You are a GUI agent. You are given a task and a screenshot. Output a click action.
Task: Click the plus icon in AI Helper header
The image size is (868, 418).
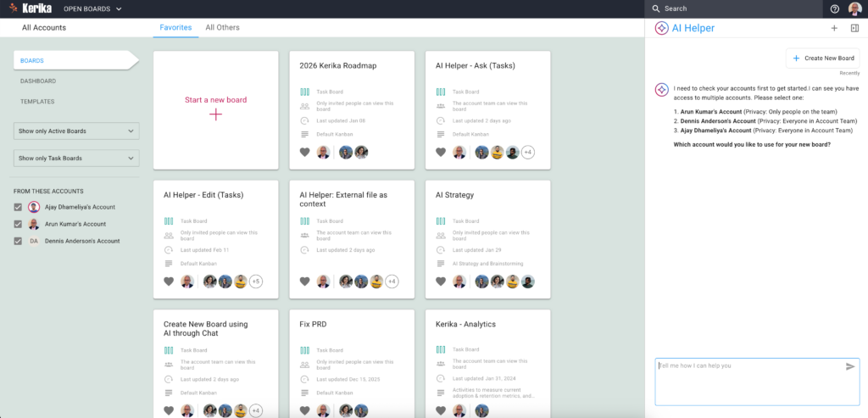(834, 28)
